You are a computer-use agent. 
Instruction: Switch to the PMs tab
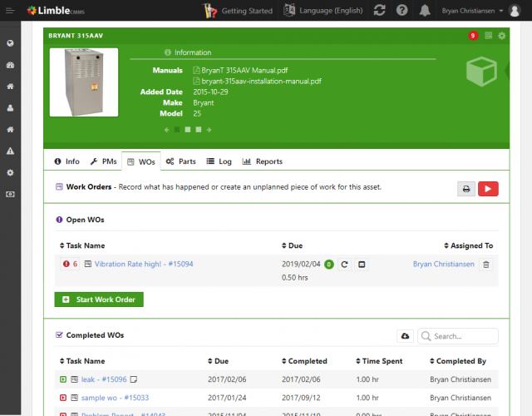(104, 161)
